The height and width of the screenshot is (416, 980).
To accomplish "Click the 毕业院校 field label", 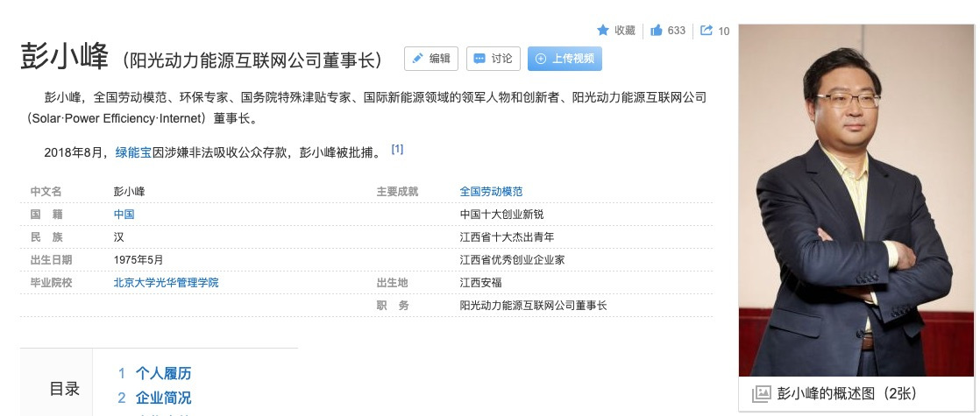I will (x=51, y=282).
